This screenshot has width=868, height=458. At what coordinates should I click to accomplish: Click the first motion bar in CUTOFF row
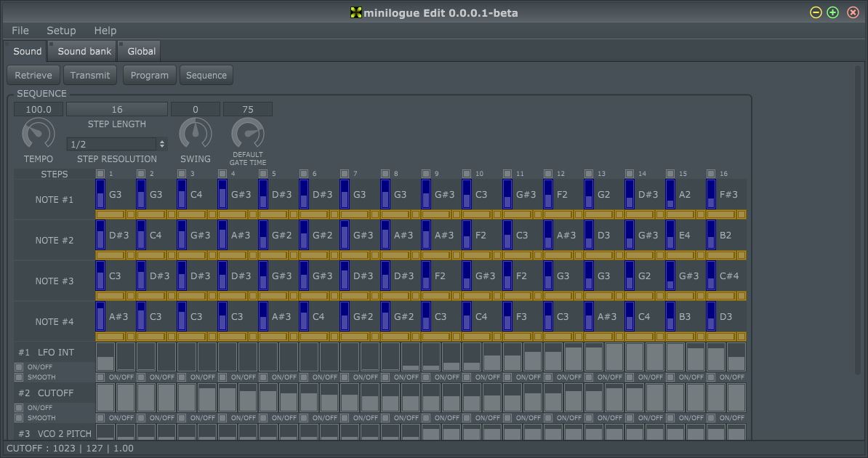coord(105,398)
